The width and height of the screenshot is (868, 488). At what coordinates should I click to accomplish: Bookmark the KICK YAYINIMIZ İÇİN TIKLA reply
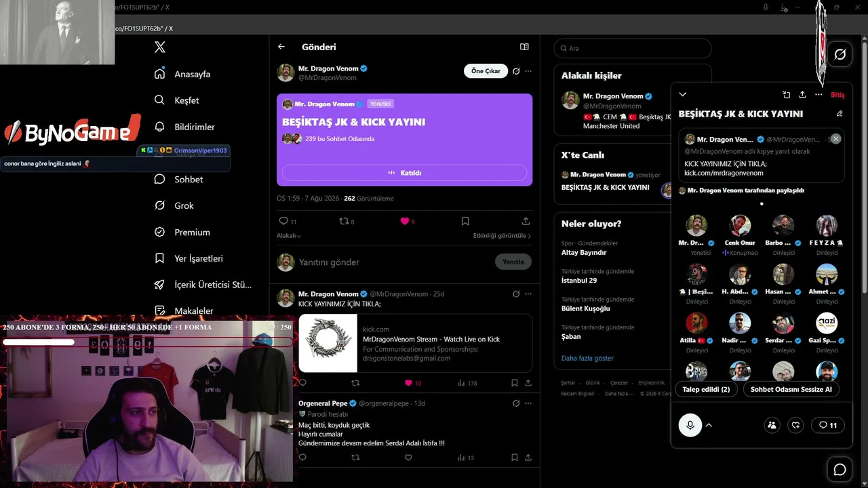pos(515,383)
